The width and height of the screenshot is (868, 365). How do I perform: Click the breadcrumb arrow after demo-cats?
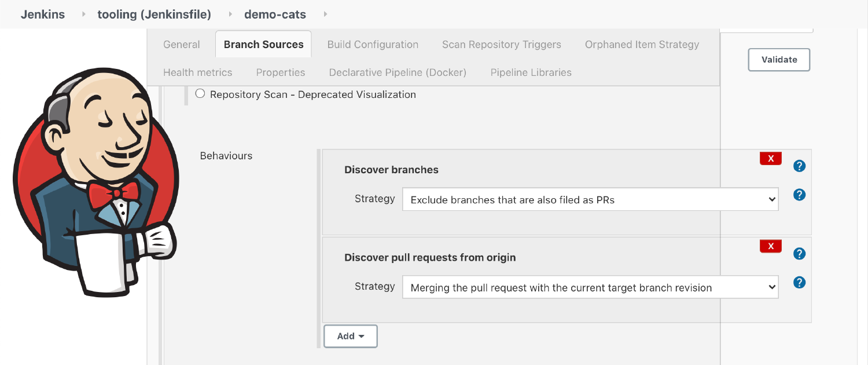[325, 14]
